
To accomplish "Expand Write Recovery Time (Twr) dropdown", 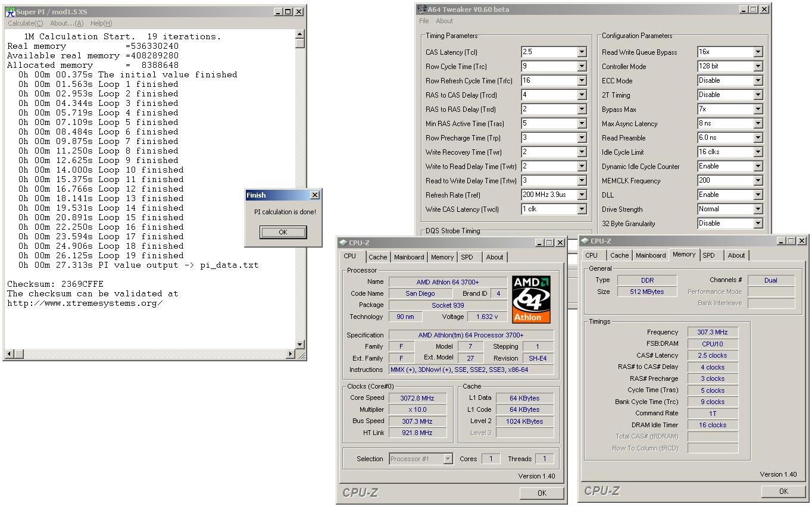I will [x=582, y=152].
